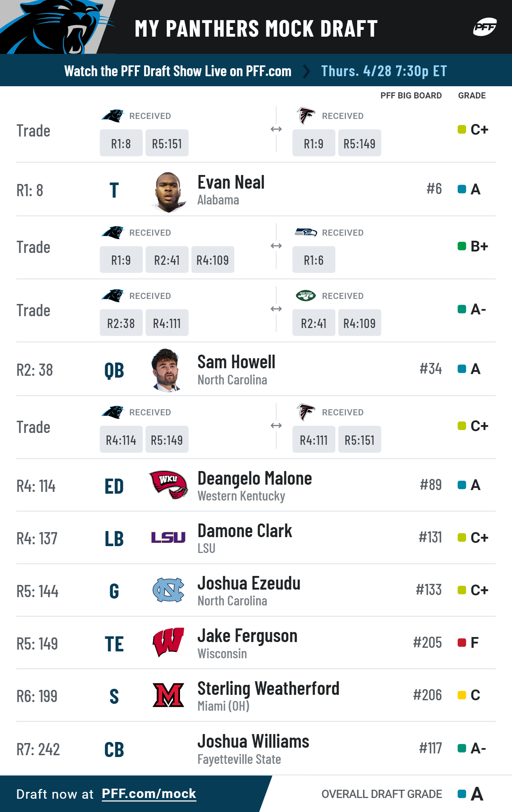Image resolution: width=512 pixels, height=812 pixels.
Task: Click the LSU logo beside Damone Clark
Action: tap(168, 538)
